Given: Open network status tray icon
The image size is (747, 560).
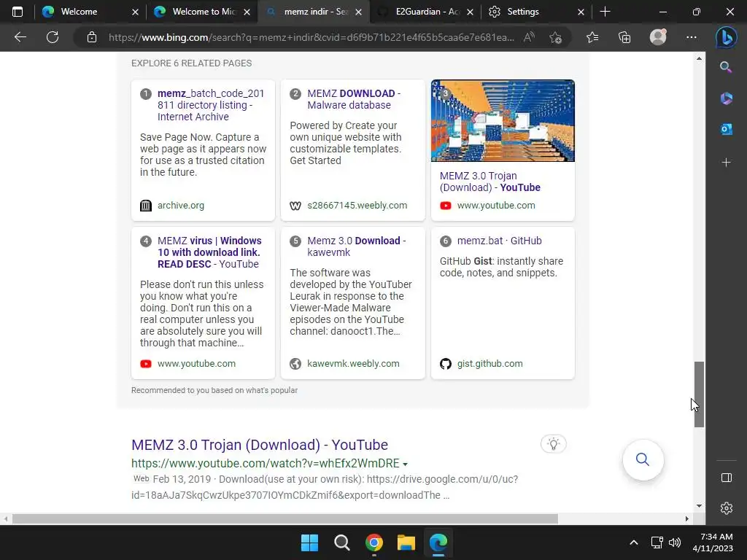Looking at the screenshot, I should tap(657, 542).
